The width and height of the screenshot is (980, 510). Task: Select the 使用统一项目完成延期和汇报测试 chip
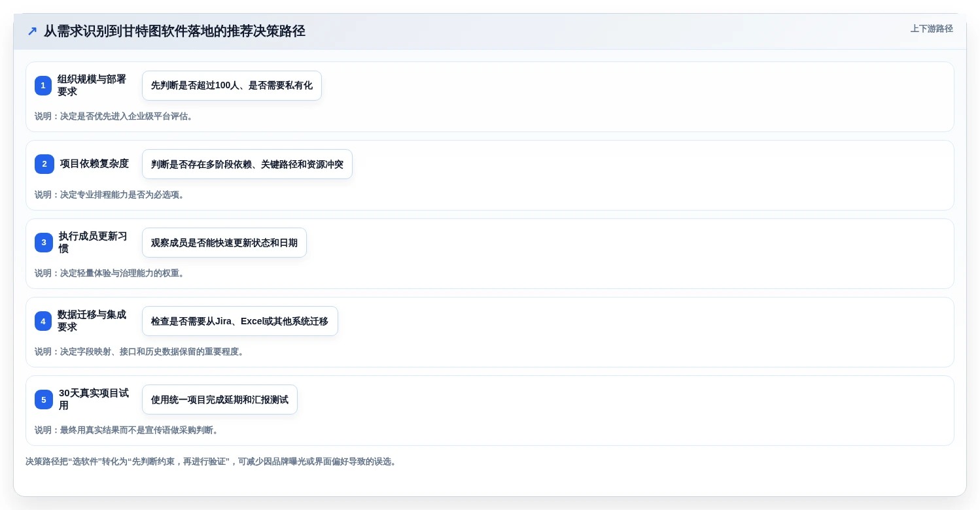pos(220,399)
